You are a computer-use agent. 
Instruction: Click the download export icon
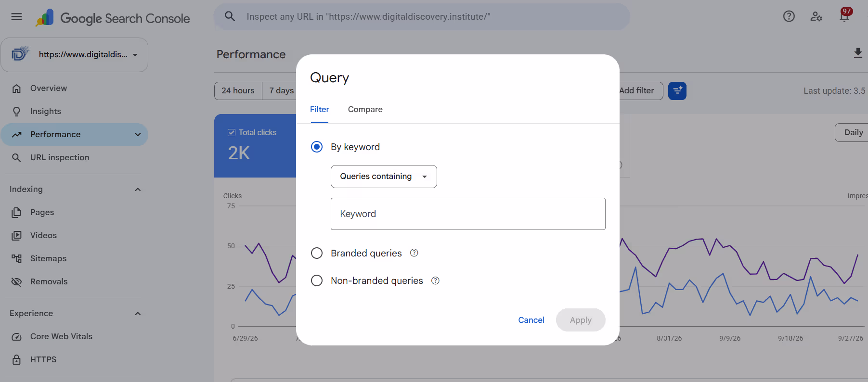(858, 53)
